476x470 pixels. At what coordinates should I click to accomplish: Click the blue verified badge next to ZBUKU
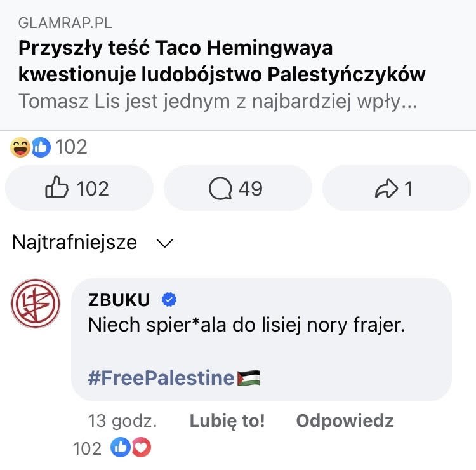pos(169,299)
